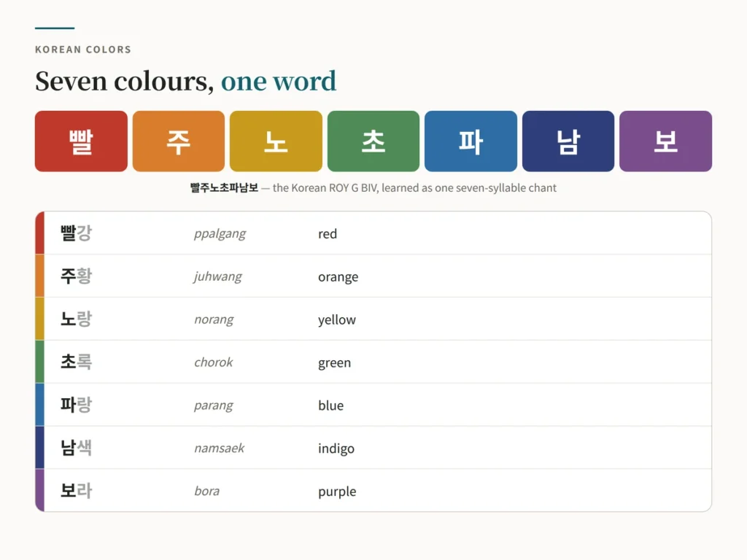Click the bold chant 빨주노초파남보 in caption
Screen dimensions: 747x560
pyautogui.click(x=225, y=187)
